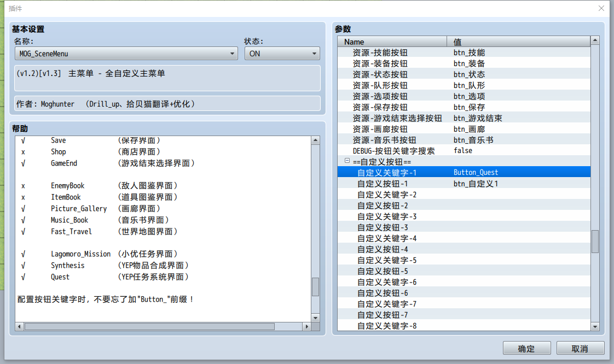This screenshot has width=614, height=364.
Task: Select the 资源-装备按钮 row
Action: click(464, 63)
